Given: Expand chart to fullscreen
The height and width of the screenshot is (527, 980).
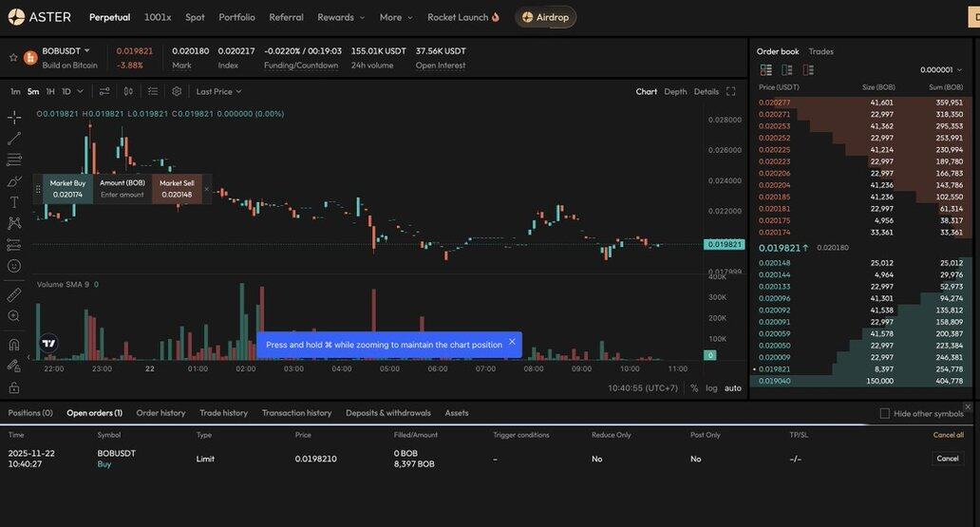Looking at the screenshot, I should [730, 91].
